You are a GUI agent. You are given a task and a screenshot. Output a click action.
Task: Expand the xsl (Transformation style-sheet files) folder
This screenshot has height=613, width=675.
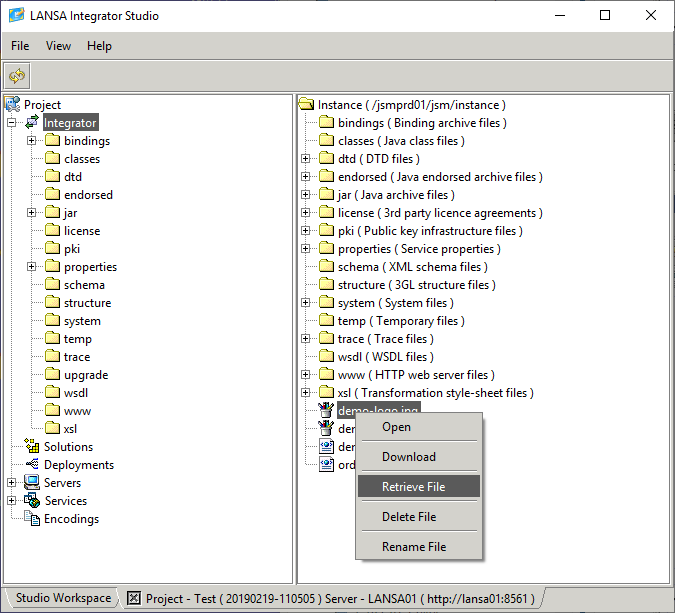point(306,393)
